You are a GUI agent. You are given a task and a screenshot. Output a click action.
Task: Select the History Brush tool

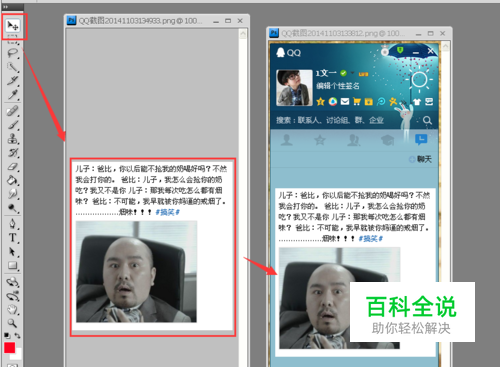13,153
